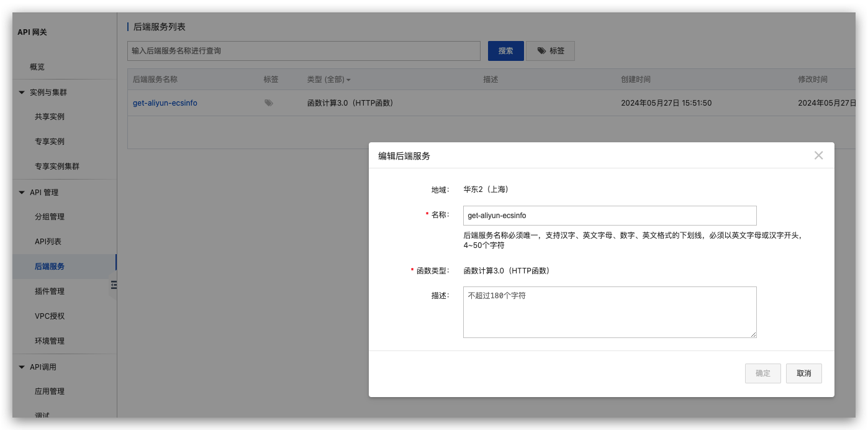Image resolution: width=868 pixels, height=430 pixels.
Task: Click the 确定 button in dialog
Action: coord(762,373)
